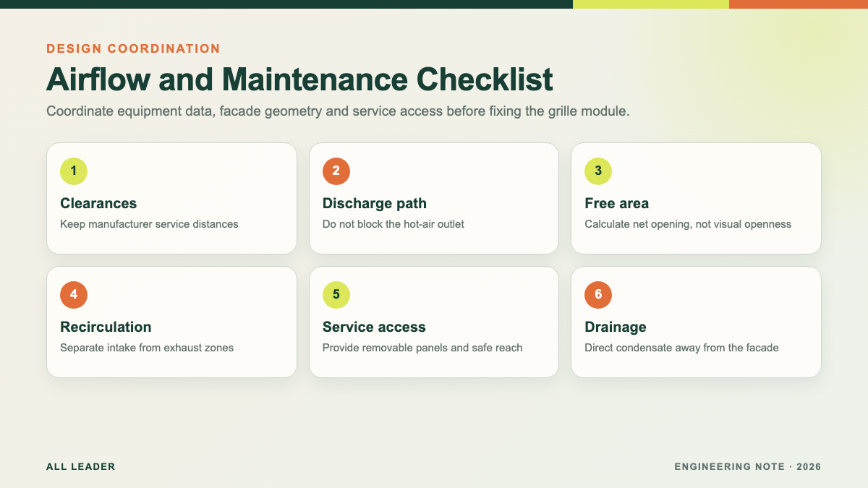Viewport: 868px width, 488px height.
Task: Click the number 5 badge on Service access card
Action: 336,294
